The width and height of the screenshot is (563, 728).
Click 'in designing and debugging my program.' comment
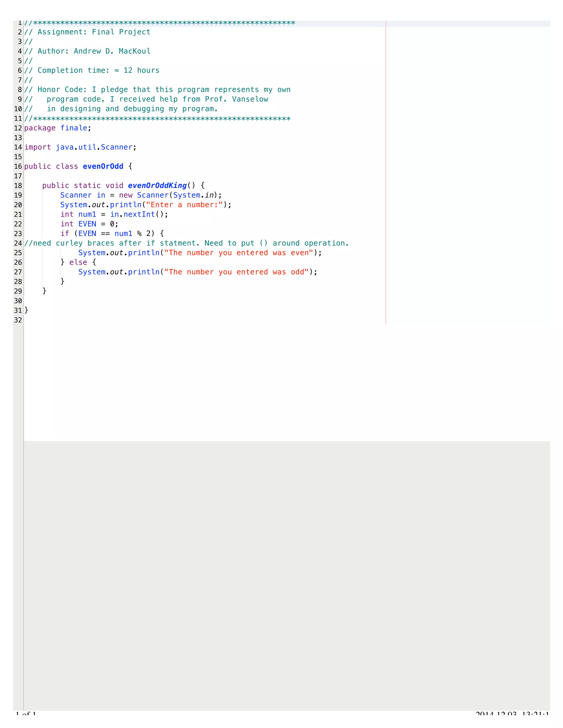(121, 109)
